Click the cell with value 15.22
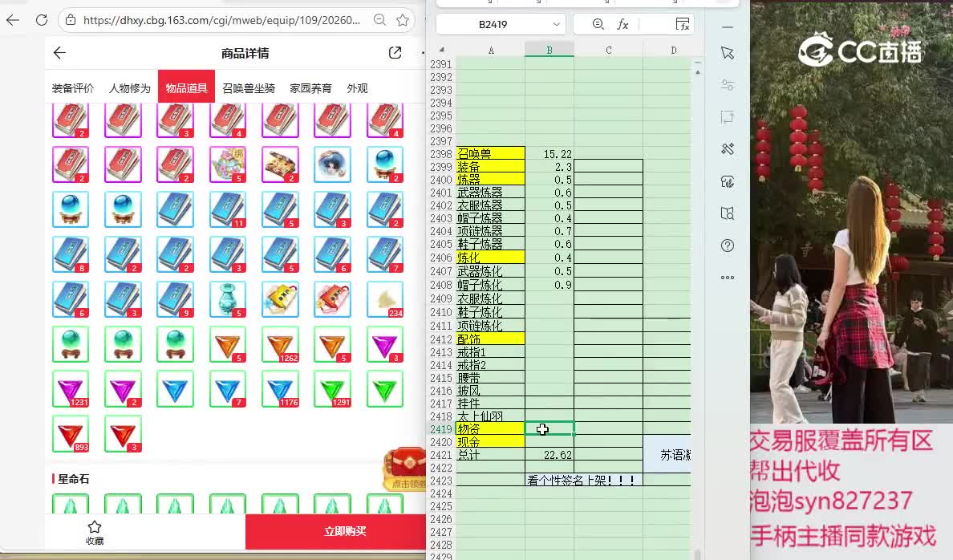This screenshot has height=560, width=953. [549, 154]
